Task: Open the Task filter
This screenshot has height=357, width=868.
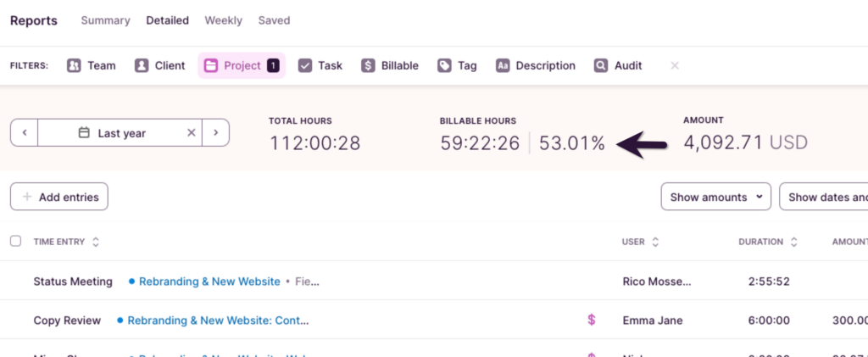Action: coord(320,65)
